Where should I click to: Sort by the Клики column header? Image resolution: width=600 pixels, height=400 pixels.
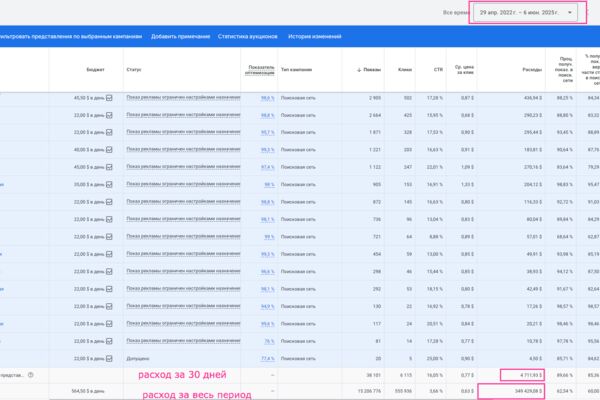click(405, 70)
